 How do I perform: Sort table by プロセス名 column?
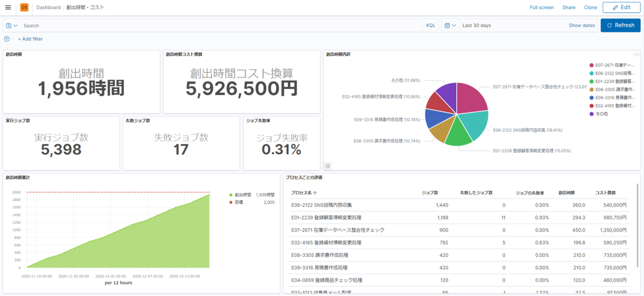(303, 192)
